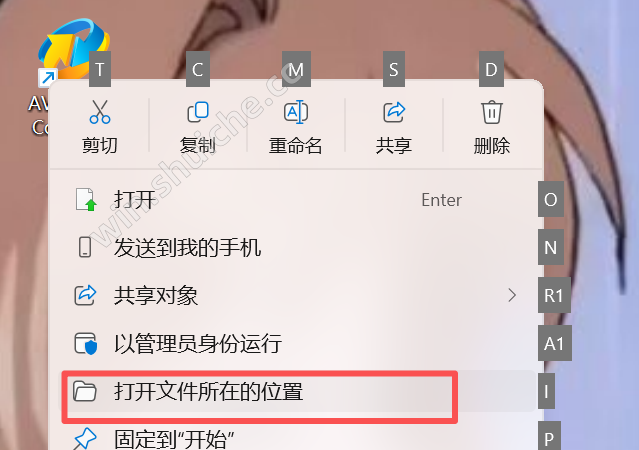The height and width of the screenshot is (450, 639).
Task: Click the 剪切 label text
Action: point(100,146)
